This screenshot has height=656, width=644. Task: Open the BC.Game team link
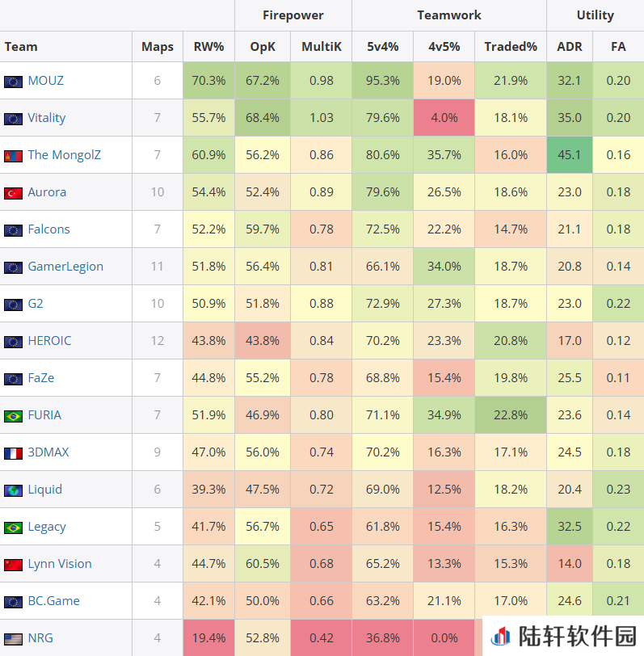click(x=53, y=601)
